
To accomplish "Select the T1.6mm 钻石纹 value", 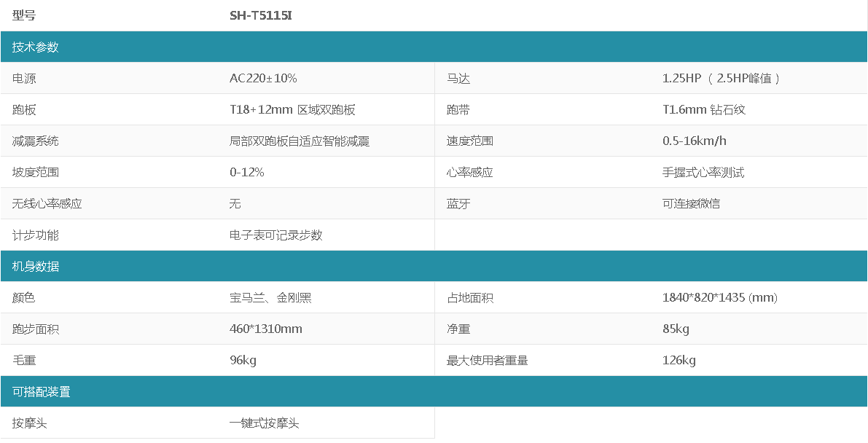I will tap(704, 109).
